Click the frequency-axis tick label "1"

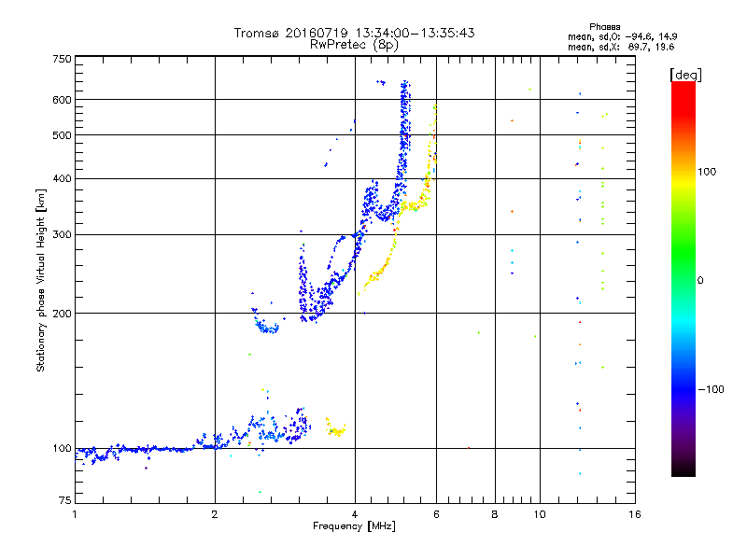pyautogui.click(x=75, y=514)
